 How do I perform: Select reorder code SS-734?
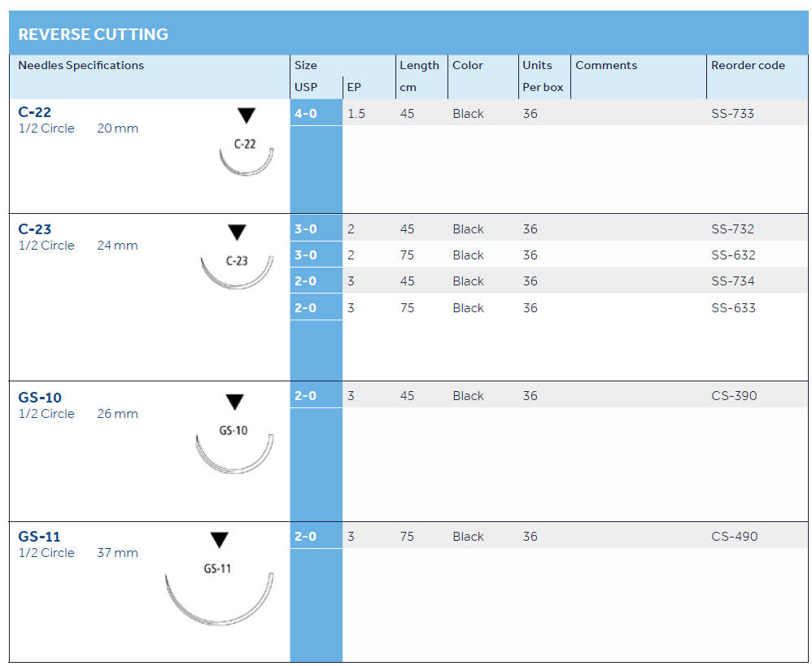(733, 281)
